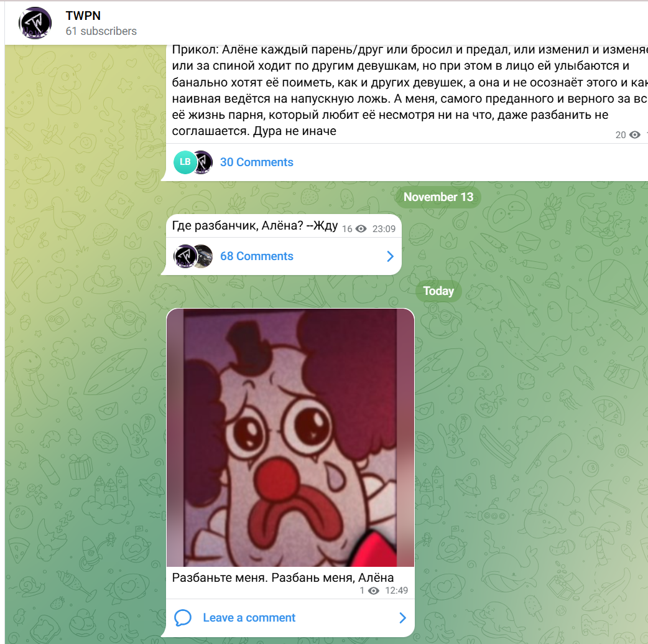Click the LB commenter avatar
This screenshot has height=644, width=648.
point(185,162)
